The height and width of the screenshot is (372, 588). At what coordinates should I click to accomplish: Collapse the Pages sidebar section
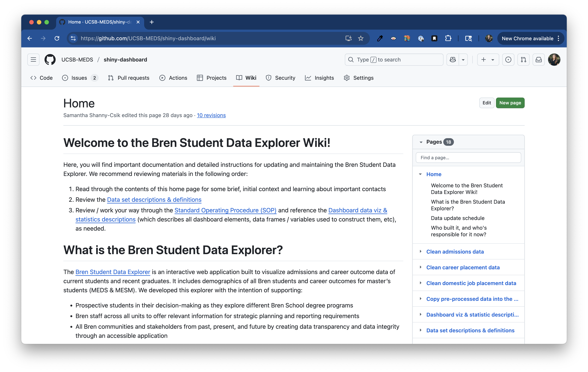click(x=421, y=142)
